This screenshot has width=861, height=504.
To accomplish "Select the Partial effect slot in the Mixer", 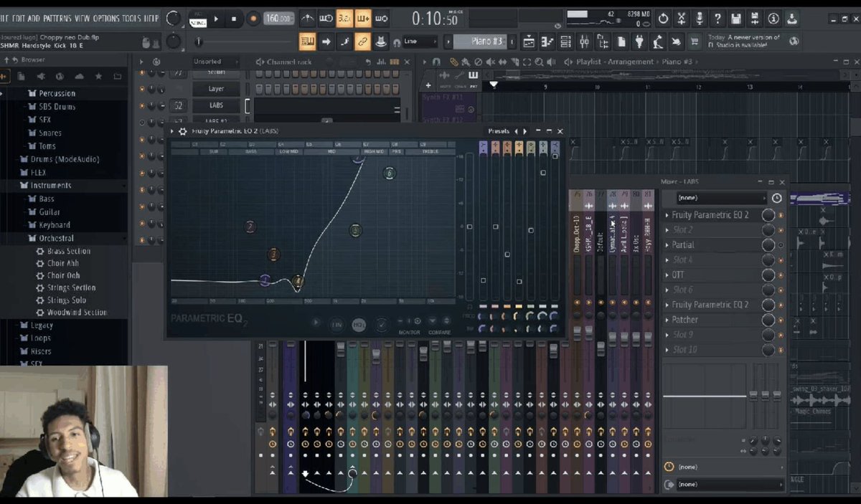I will pos(714,245).
